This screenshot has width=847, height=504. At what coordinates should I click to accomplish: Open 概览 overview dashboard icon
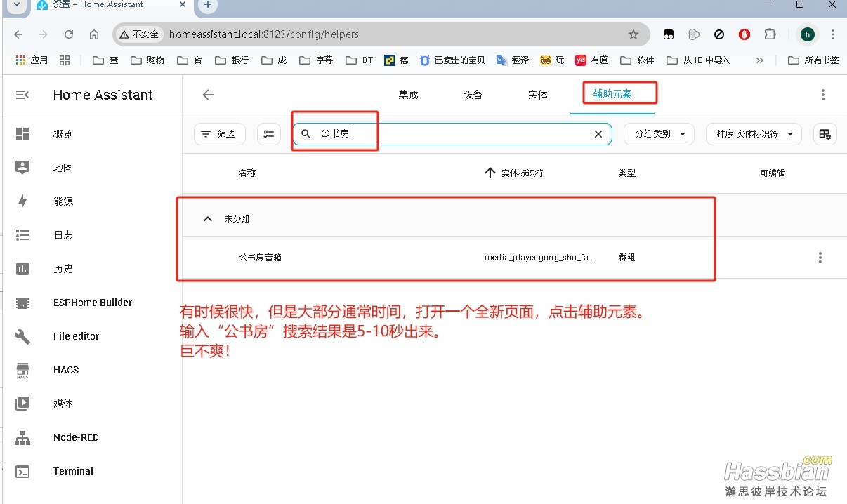point(22,134)
